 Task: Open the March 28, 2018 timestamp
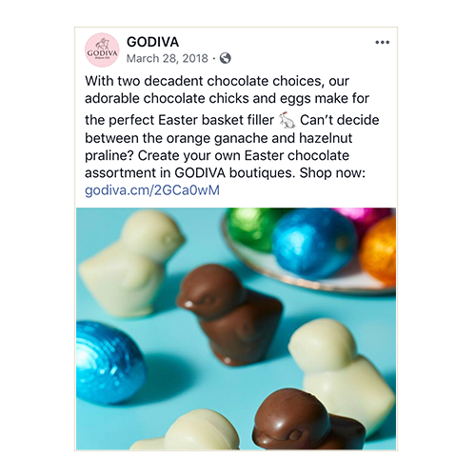click(168, 58)
